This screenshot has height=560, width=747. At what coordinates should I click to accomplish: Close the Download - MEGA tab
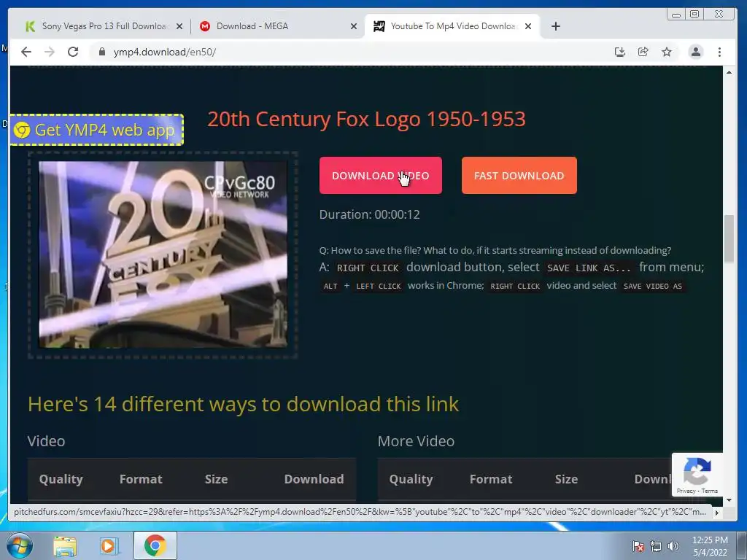pyautogui.click(x=354, y=27)
